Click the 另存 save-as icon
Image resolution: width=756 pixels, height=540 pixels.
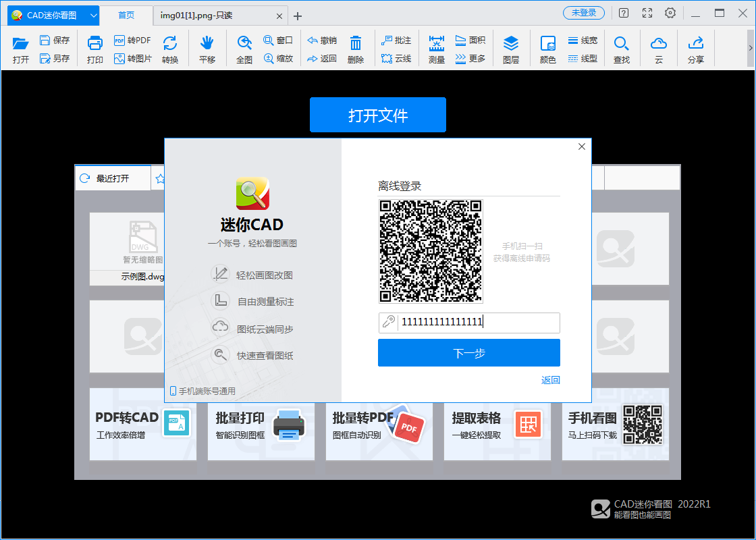pyautogui.click(x=55, y=58)
